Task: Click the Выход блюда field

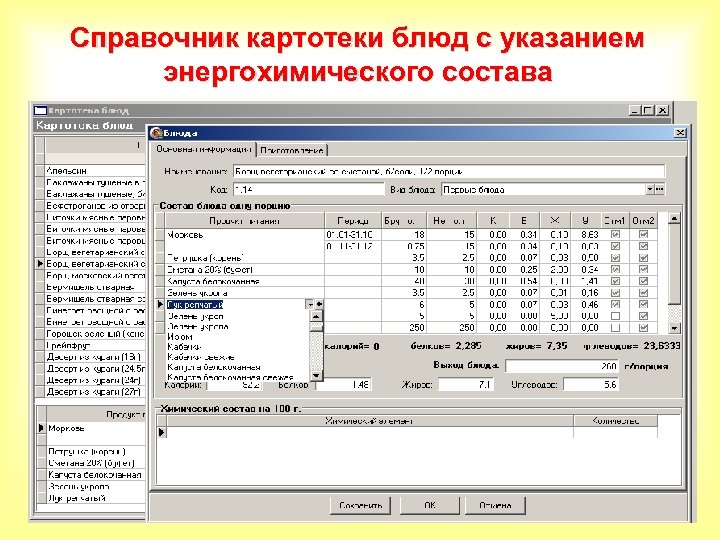Action: pyautogui.click(x=562, y=366)
